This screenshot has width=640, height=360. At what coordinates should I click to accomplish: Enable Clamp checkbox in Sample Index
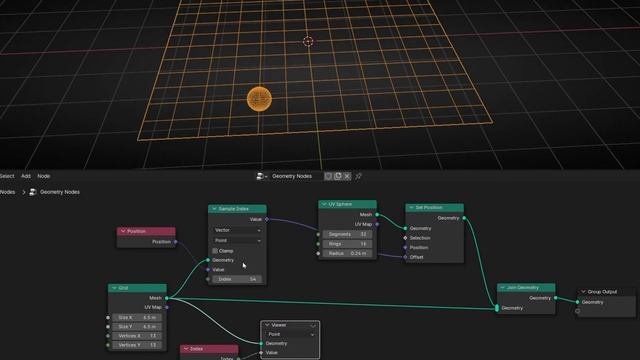(x=215, y=251)
